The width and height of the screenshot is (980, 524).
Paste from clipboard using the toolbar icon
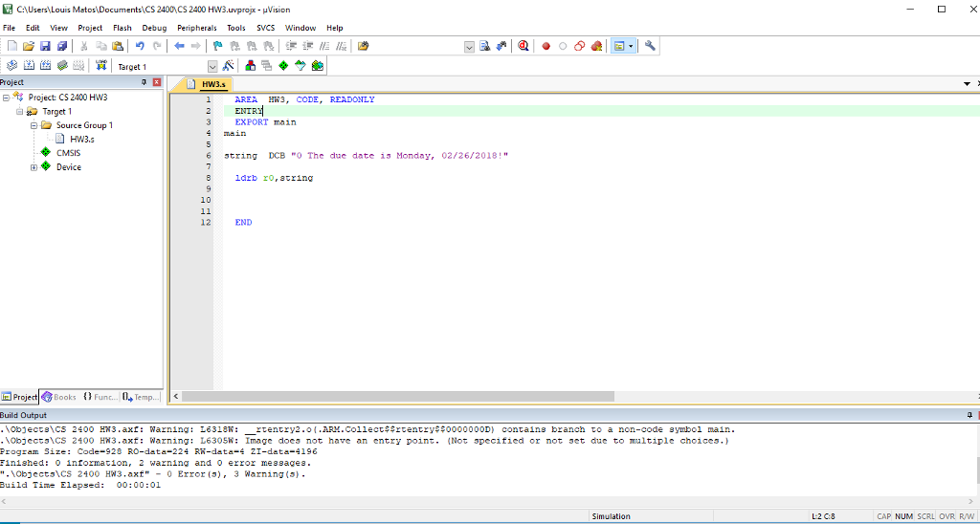click(x=118, y=46)
